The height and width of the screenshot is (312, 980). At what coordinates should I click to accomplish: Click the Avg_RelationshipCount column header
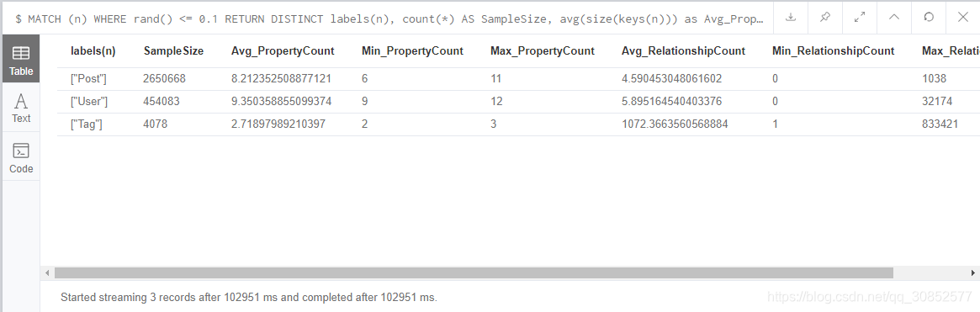pos(683,51)
